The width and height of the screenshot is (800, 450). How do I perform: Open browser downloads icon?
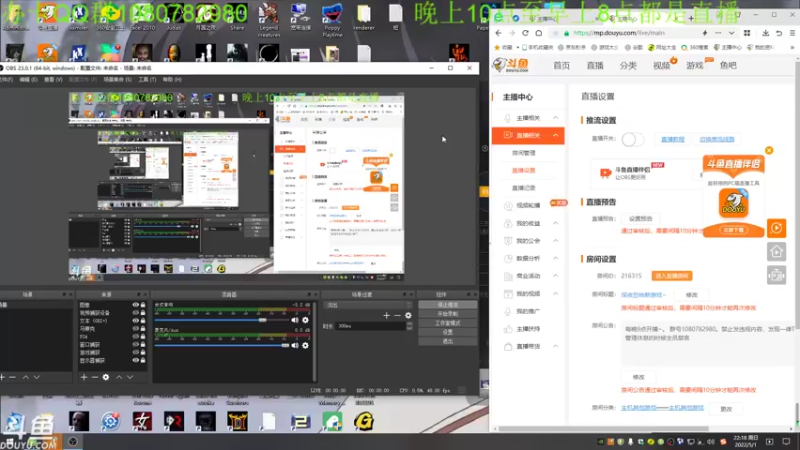pyautogui.click(x=765, y=33)
